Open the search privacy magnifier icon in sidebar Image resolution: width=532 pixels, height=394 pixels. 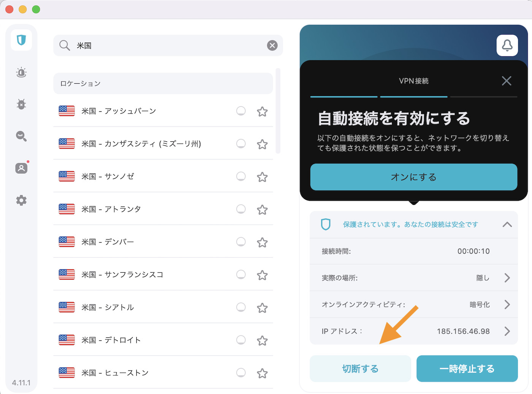[x=21, y=136]
